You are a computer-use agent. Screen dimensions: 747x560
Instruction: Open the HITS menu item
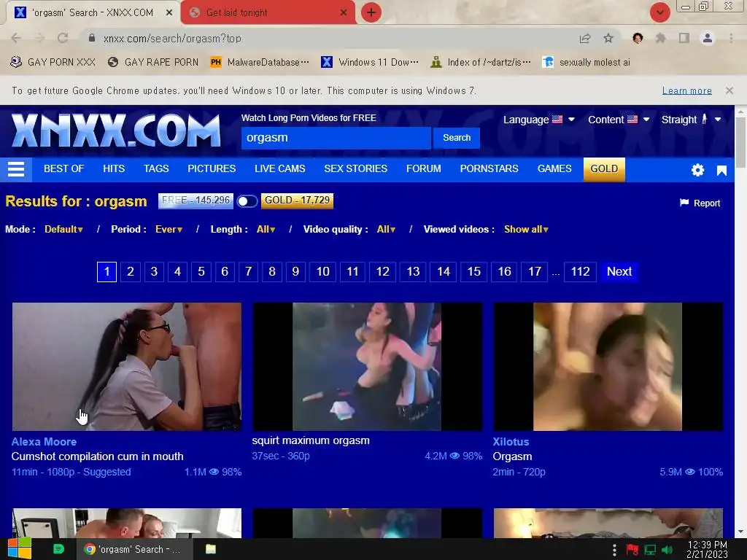point(114,168)
